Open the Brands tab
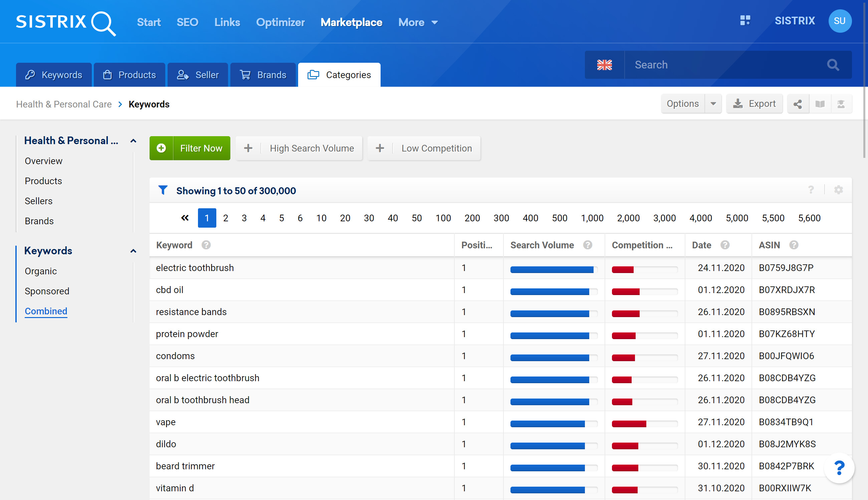 coord(263,75)
